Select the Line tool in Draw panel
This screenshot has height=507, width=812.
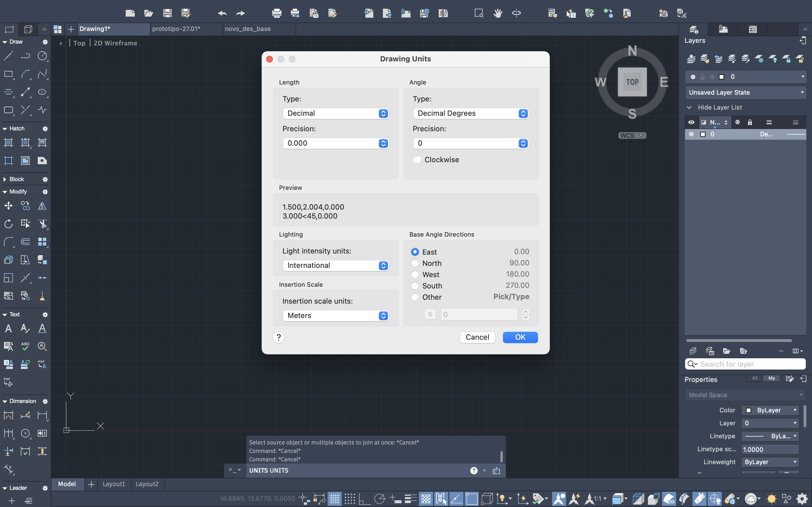tap(8, 56)
